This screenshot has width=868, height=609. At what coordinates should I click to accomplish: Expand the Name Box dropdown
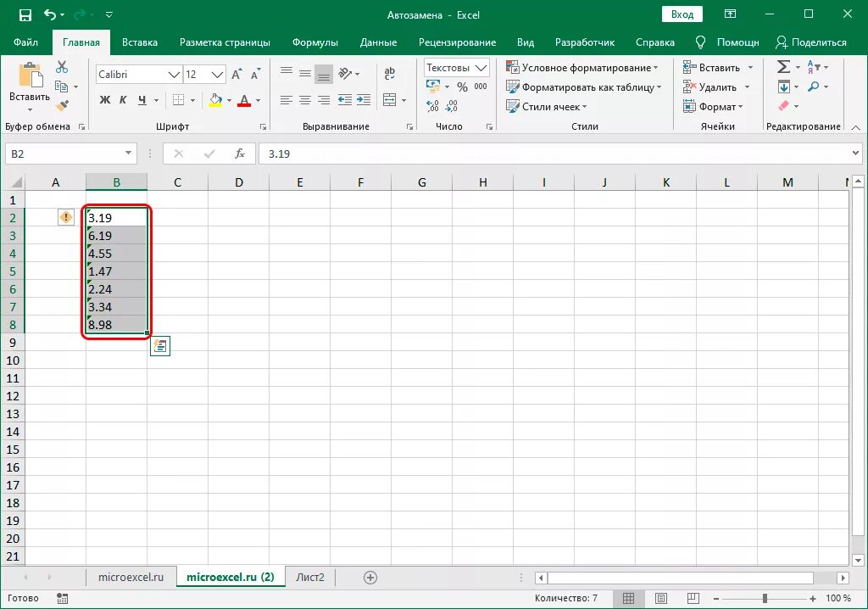[x=129, y=154]
